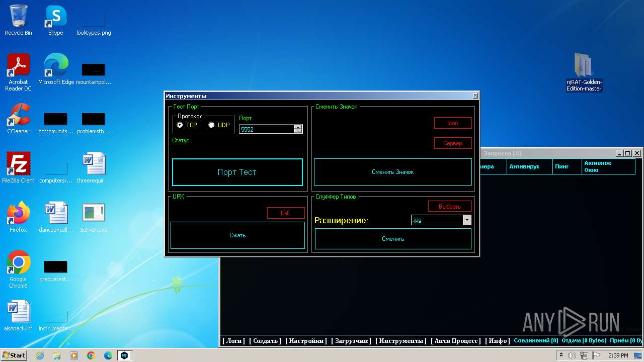Select the TCP protocol radio button
The width and height of the screenshot is (644, 362).
point(180,125)
